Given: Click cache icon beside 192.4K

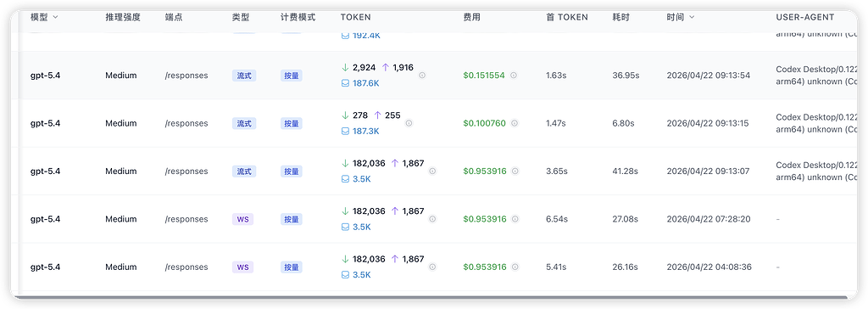Looking at the screenshot, I should (346, 36).
